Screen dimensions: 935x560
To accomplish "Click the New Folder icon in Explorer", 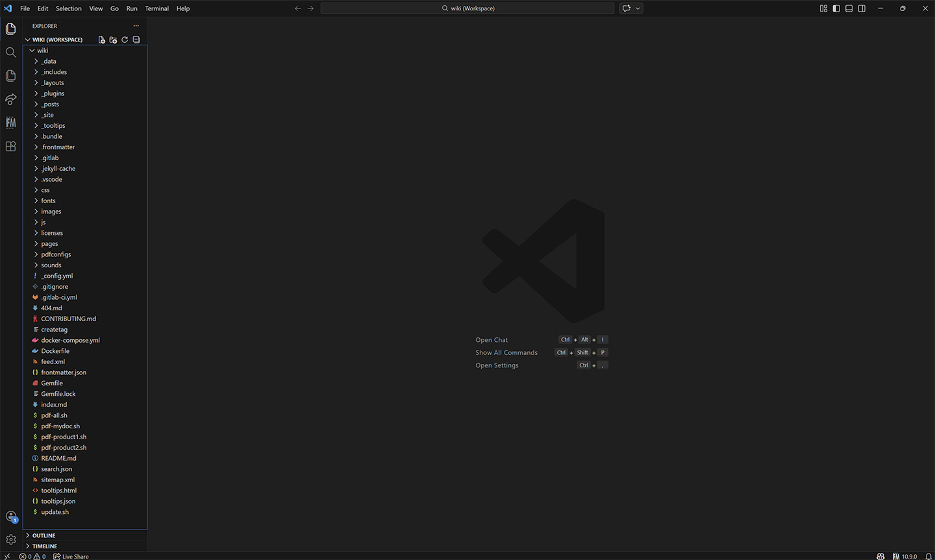I will click(x=113, y=40).
